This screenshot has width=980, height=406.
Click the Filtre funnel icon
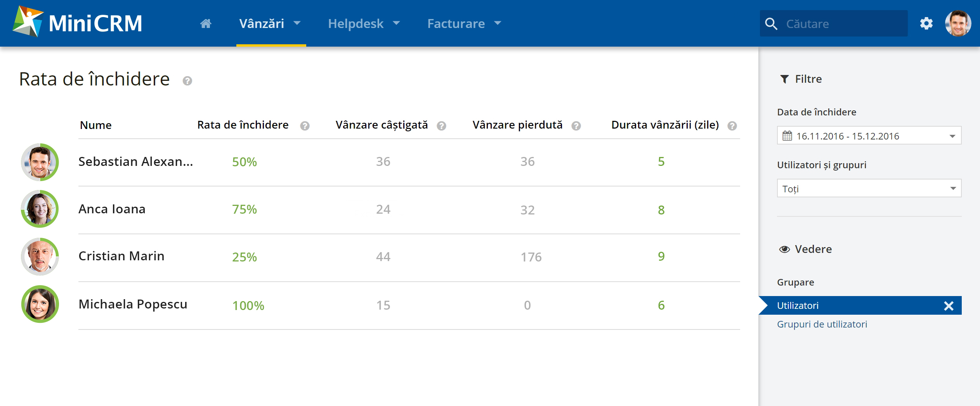(x=784, y=79)
